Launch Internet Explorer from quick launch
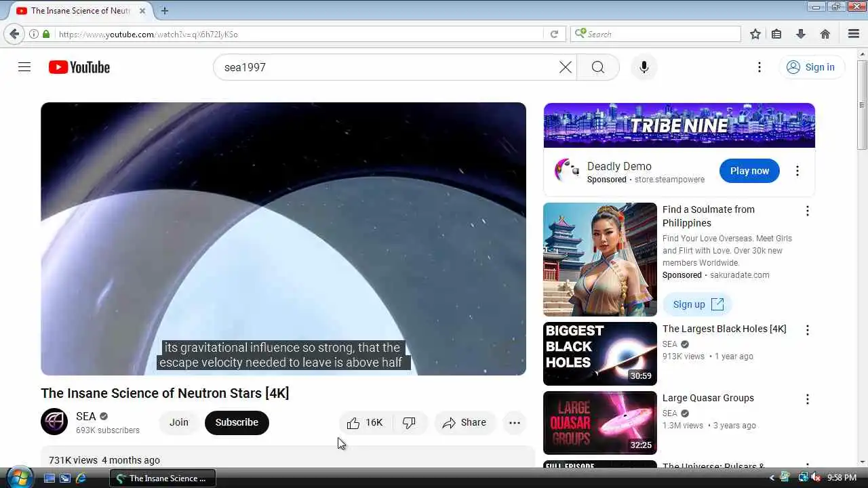The width and height of the screenshot is (868, 488). click(81, 478)
